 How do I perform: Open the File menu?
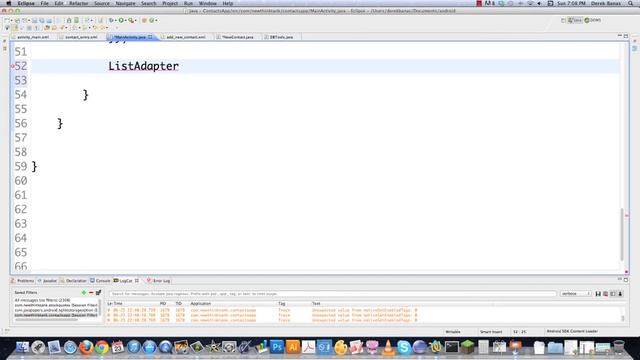click(44, 3)
